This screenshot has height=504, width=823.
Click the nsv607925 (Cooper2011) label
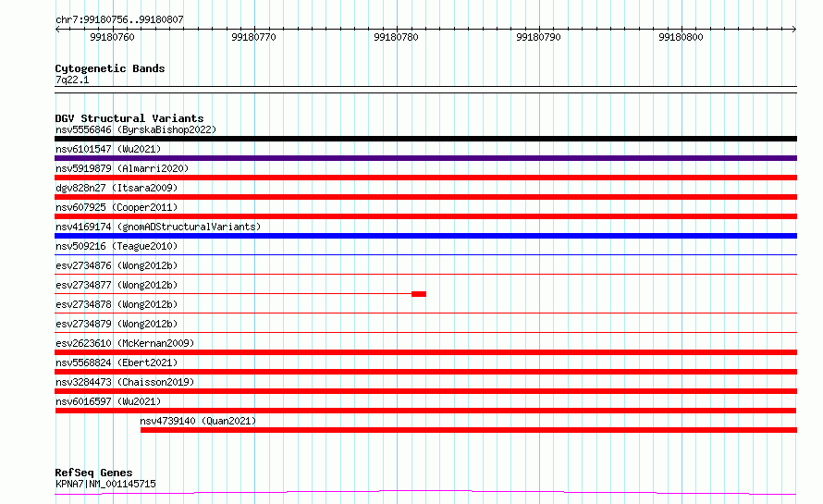click(x=117, y=207)
